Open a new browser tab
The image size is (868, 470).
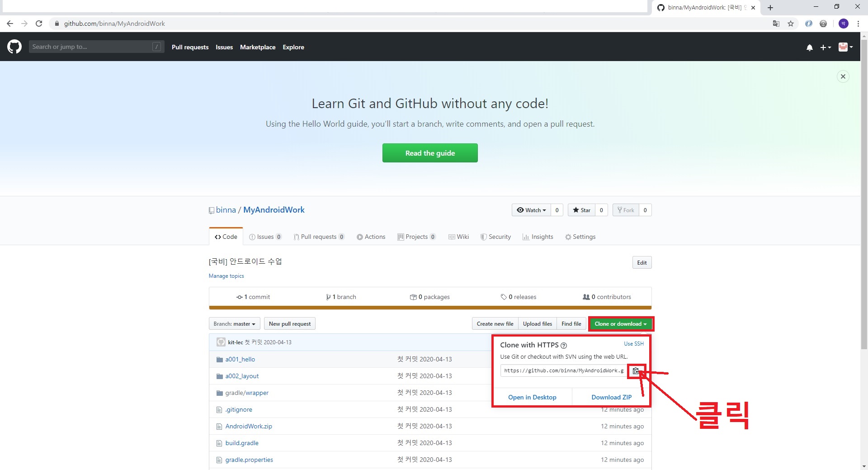(770, 8)
